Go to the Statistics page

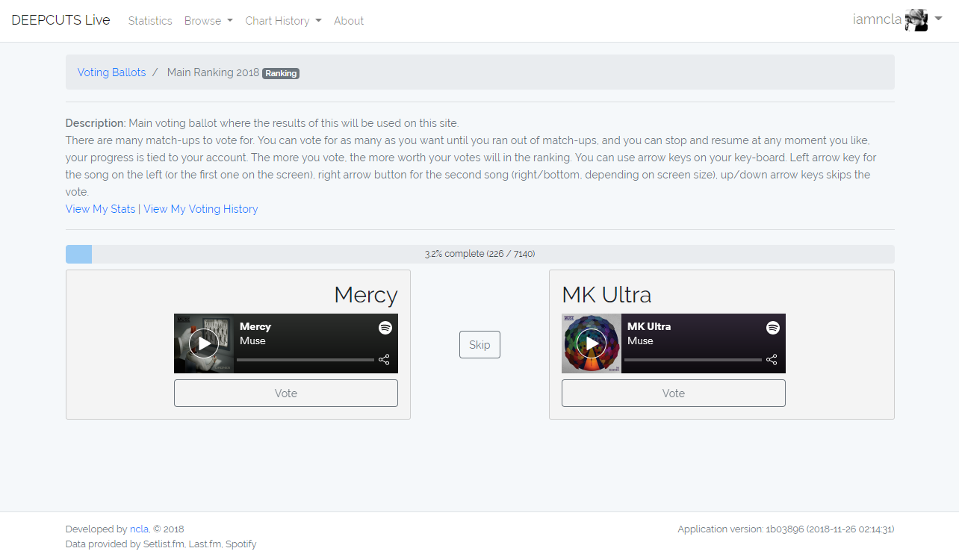[150, 21]
